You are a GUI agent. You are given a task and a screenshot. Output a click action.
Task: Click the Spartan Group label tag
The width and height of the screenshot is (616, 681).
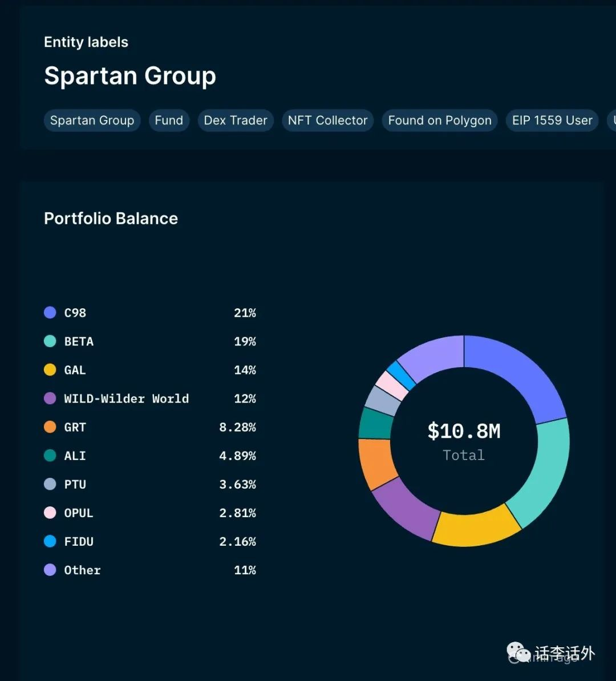pos(92,120)
